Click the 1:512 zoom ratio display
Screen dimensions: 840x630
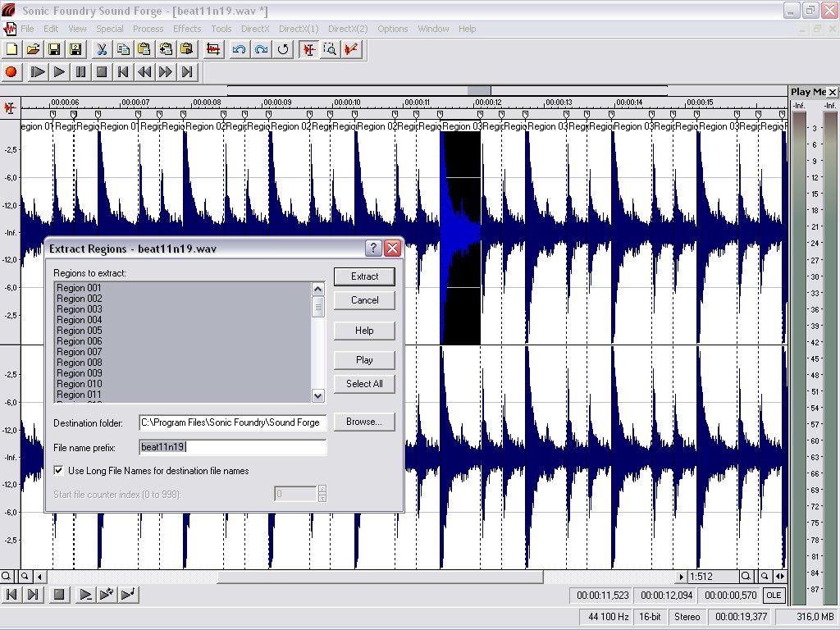713,577
